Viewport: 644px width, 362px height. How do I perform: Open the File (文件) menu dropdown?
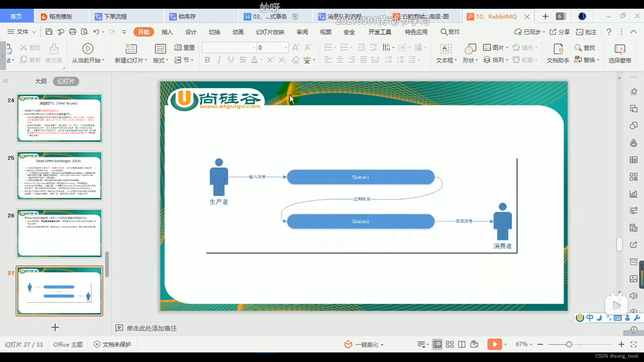tap(22, 32)
